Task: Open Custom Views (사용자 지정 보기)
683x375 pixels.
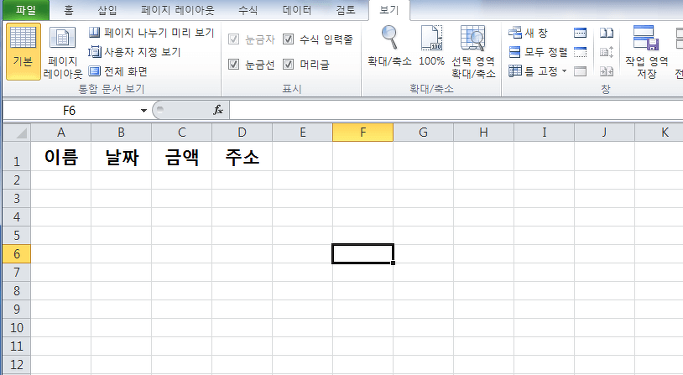Action: 134,52
